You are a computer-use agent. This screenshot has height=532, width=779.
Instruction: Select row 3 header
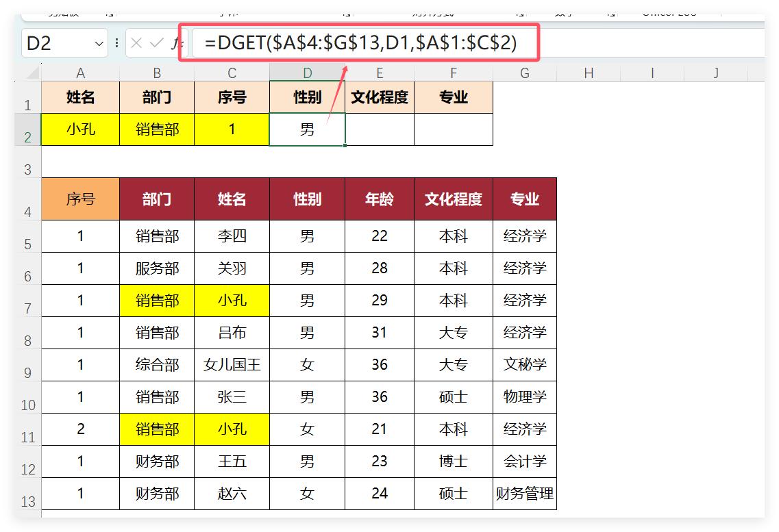coord(28,162)
